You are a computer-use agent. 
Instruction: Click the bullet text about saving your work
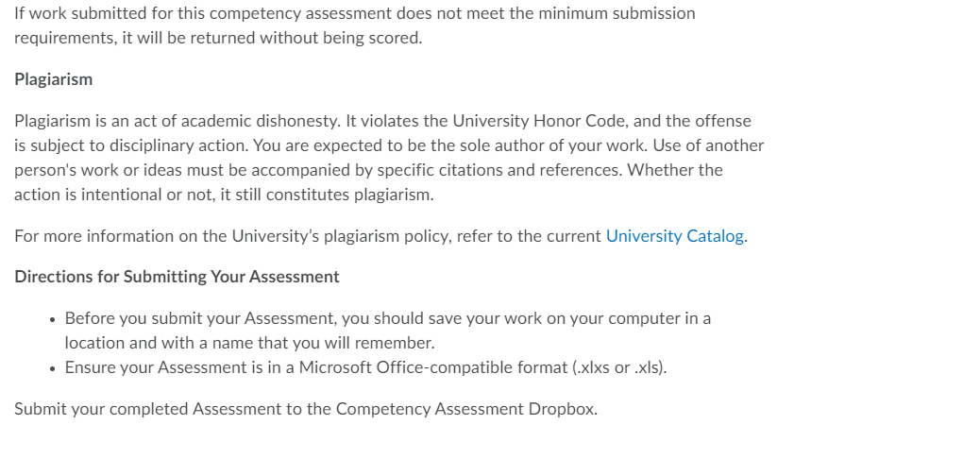[x=387, y=318]
